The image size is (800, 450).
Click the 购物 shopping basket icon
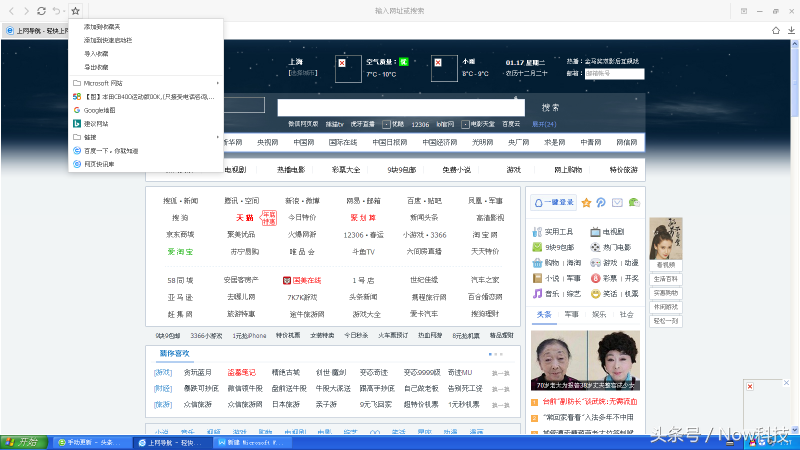coord(537,263)
